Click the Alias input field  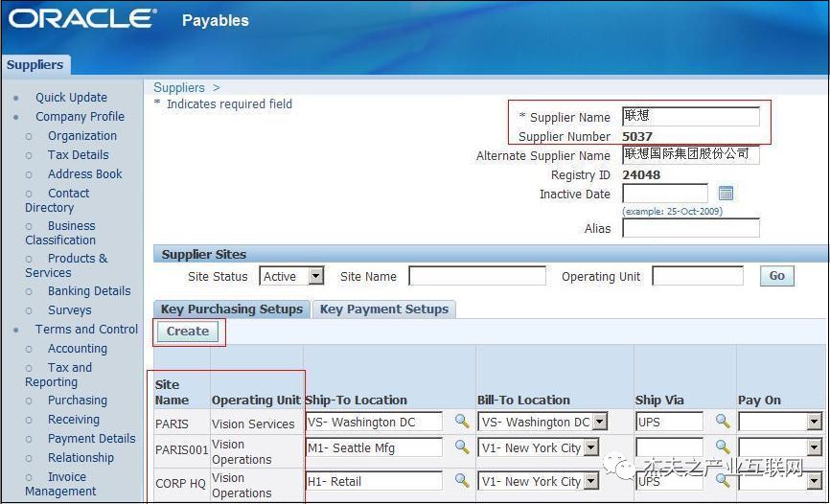pos(691,228)
